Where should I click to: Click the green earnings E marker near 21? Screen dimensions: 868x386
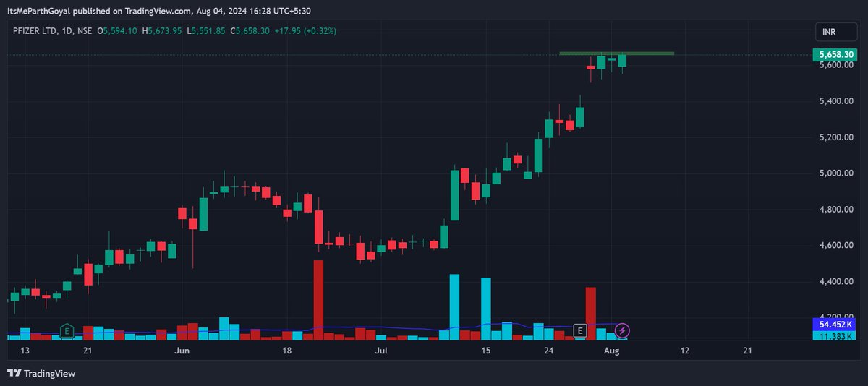(67, 331)
